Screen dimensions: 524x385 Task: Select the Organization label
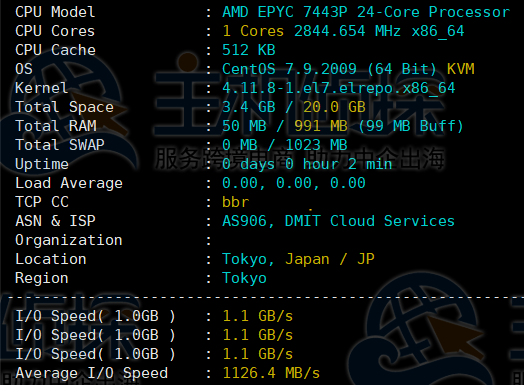click(69, 240)
